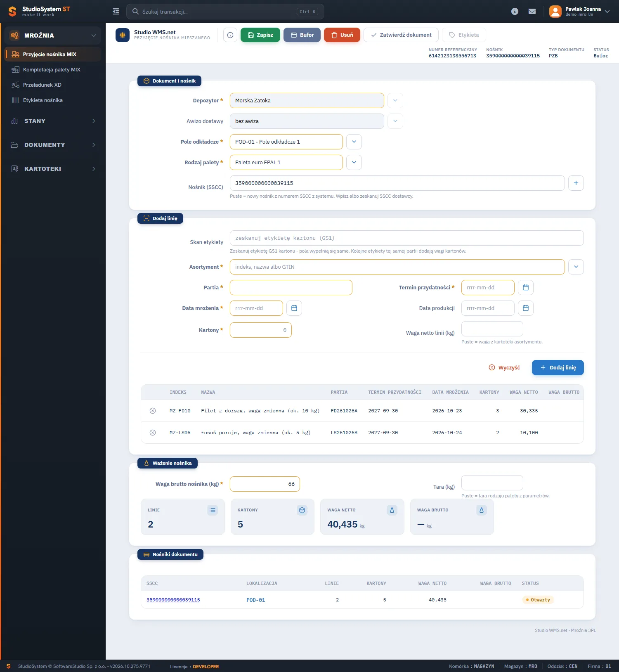
Task: Remove the MZ-FD10 line
Action: pyautogui.click(x=153, y=411)
